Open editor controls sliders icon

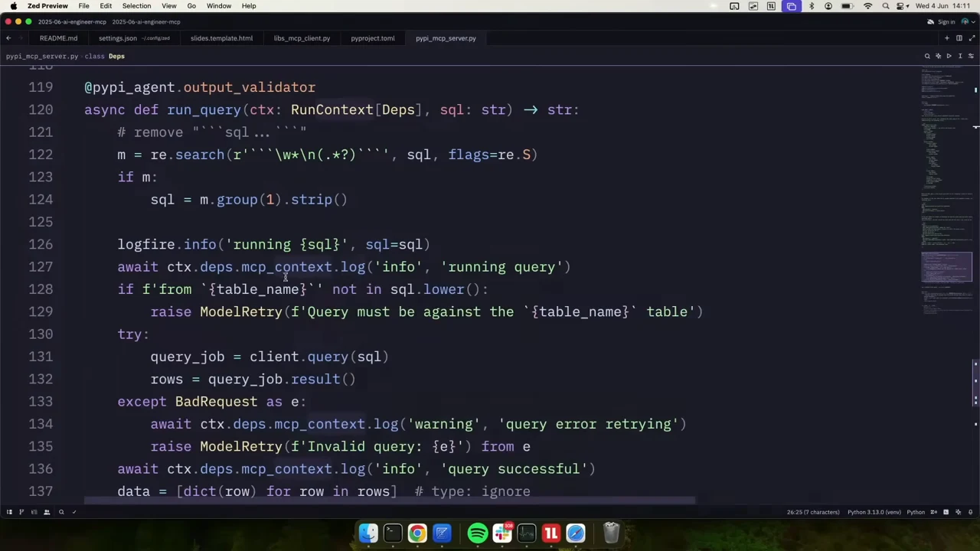[971, 56]
